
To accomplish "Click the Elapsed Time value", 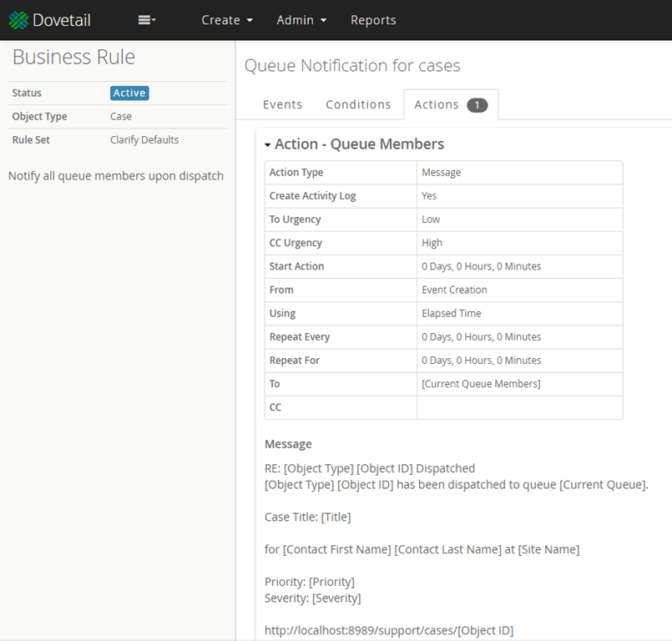I will coord(451,313).
